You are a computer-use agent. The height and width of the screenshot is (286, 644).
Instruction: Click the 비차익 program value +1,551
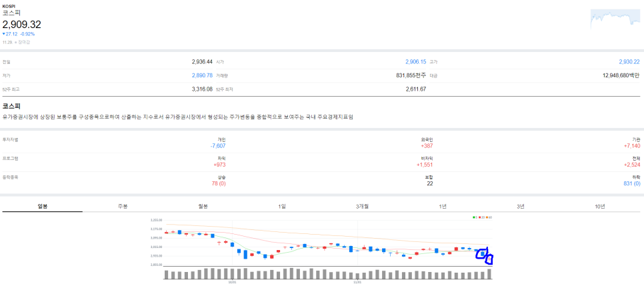[x=425, y=165]
